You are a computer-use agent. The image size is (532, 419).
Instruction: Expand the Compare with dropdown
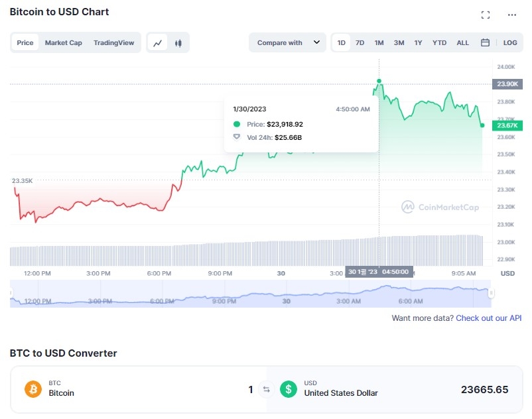click(288, 42)
